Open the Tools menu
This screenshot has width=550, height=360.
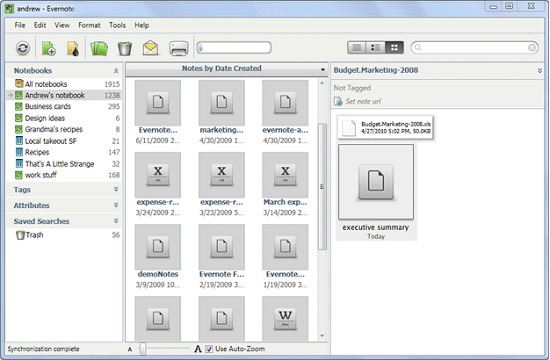(117, 25)
